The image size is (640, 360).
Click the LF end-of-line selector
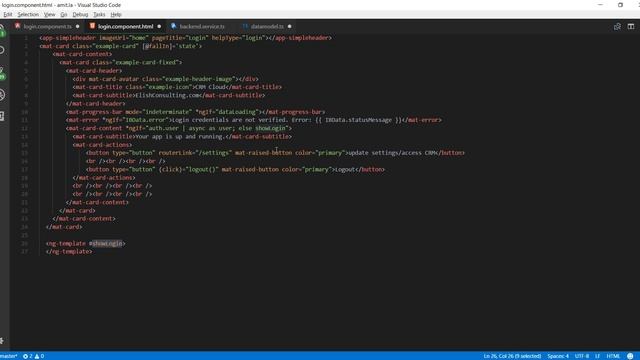(598, 356)
